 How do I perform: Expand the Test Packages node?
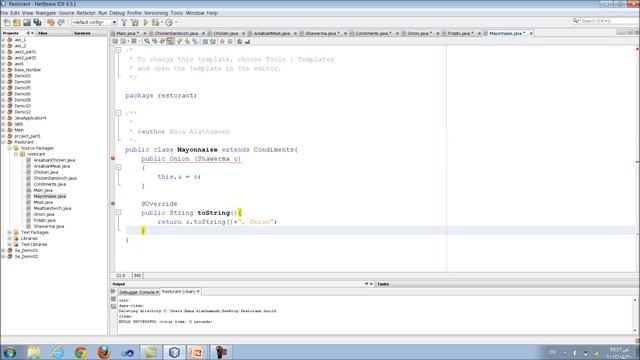(10, 232)
